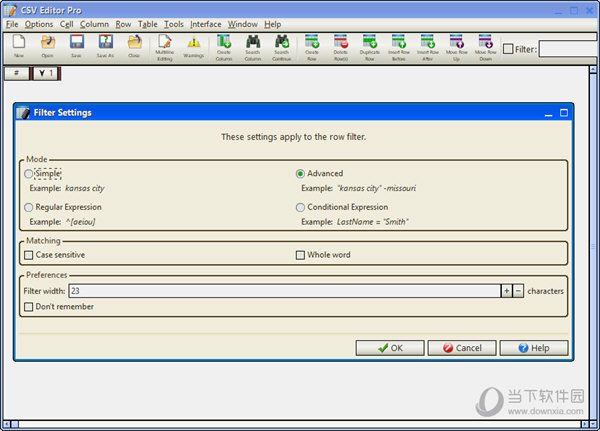The width and height of the screenshot is (600, 431).
Task: Click the Create Column toolbar icon
Action: click(224, 48)
